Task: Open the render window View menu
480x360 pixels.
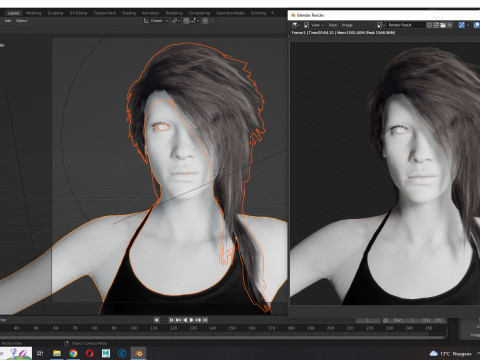Action: 333,25
